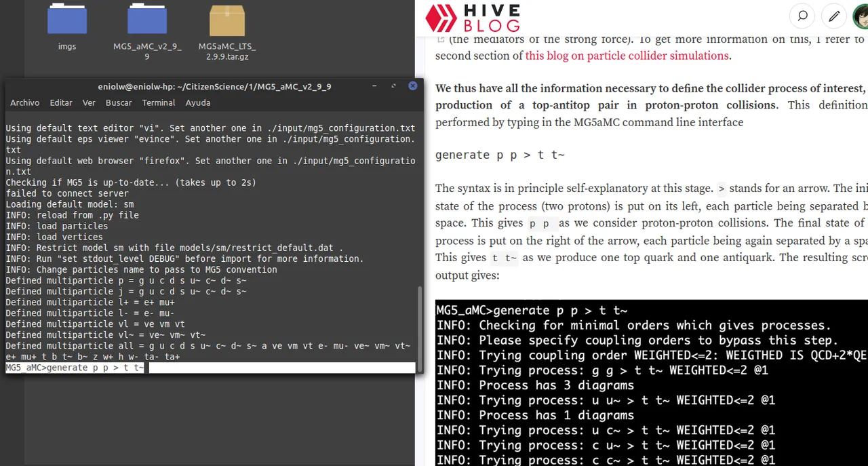The width and height of the screenshot is (868, 466).
Task: Click the pencil write-post icon
Action: pyautogui.click(x=834, y=16)
